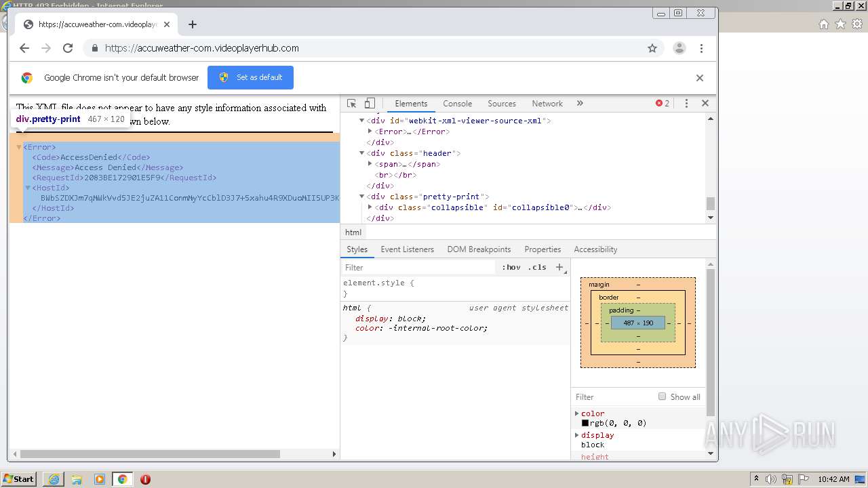Switch to Console panel
Screen dimensions: 868x488
[457, 104]
